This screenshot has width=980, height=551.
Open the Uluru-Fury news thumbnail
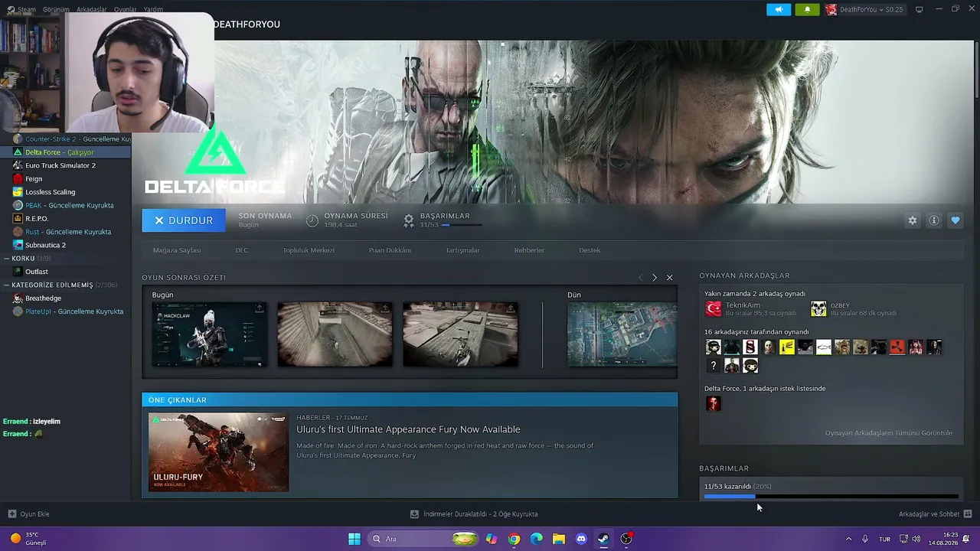click(218, 452)
